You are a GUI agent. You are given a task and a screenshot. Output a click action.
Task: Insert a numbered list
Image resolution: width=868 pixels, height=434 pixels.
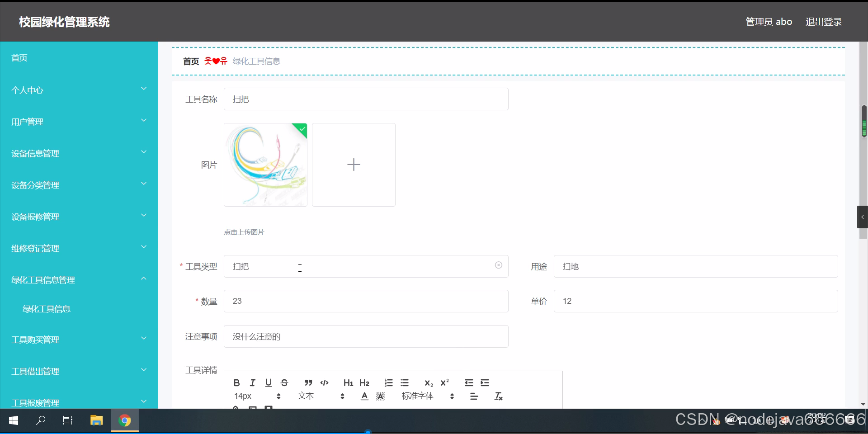(389, 383)
